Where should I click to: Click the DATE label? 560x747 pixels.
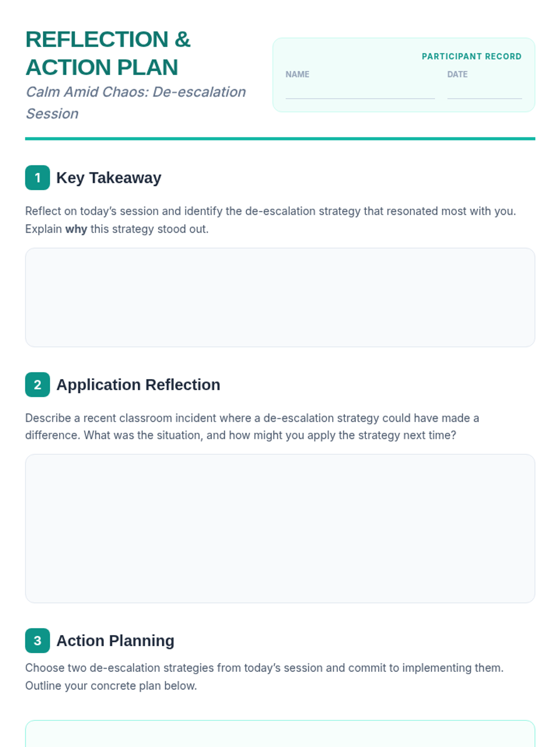pyautogui.click(x=457, y=74)
